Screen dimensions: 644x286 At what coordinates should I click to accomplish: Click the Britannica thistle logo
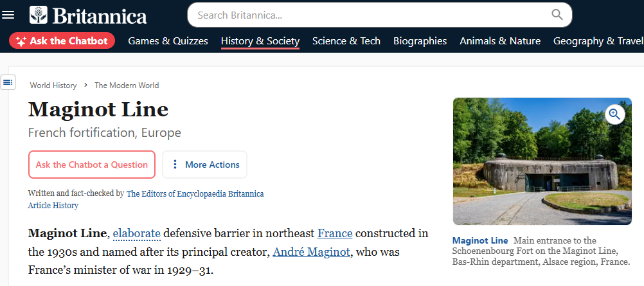pyautogui.click(x=39, y=15)
